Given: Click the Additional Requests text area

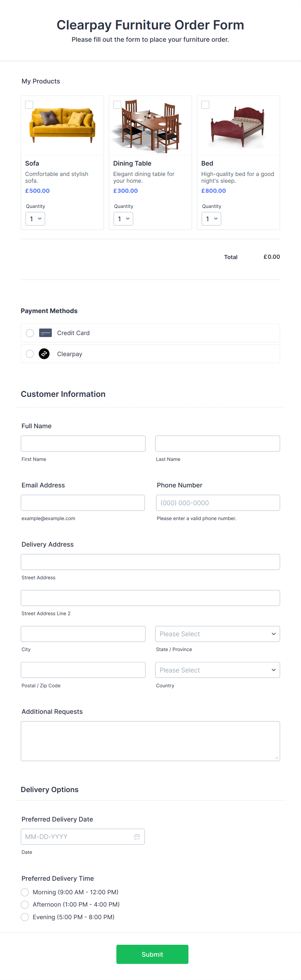Looking at the screenshot, I should pos(150,740).
